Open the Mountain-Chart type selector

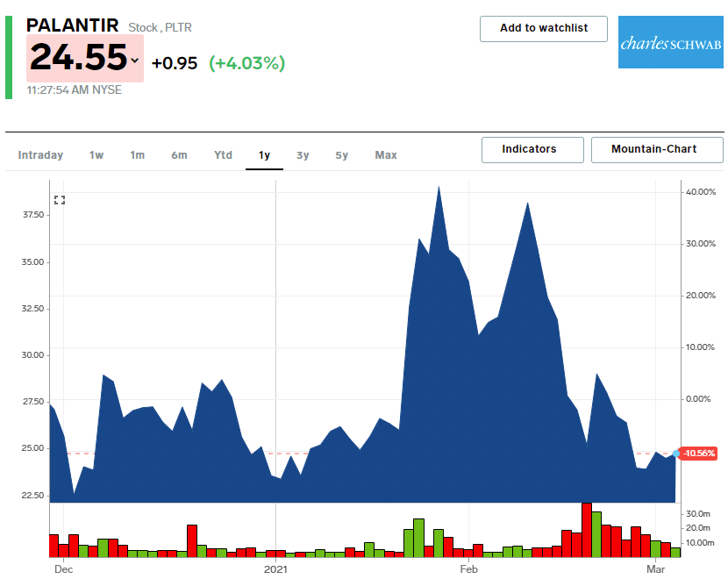(x=657, y=149)
